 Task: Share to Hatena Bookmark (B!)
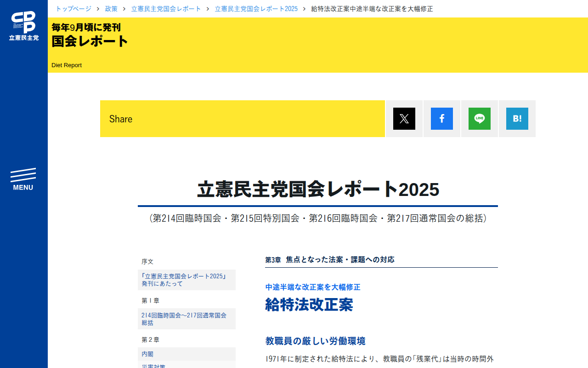[517, 119]
